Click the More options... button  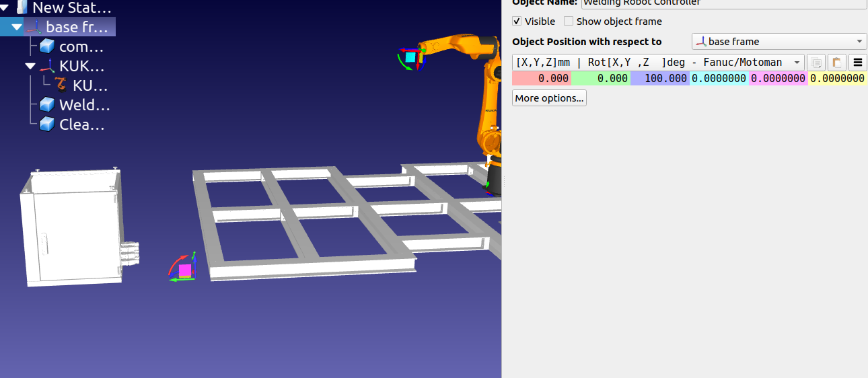click(x=549, y=98)
